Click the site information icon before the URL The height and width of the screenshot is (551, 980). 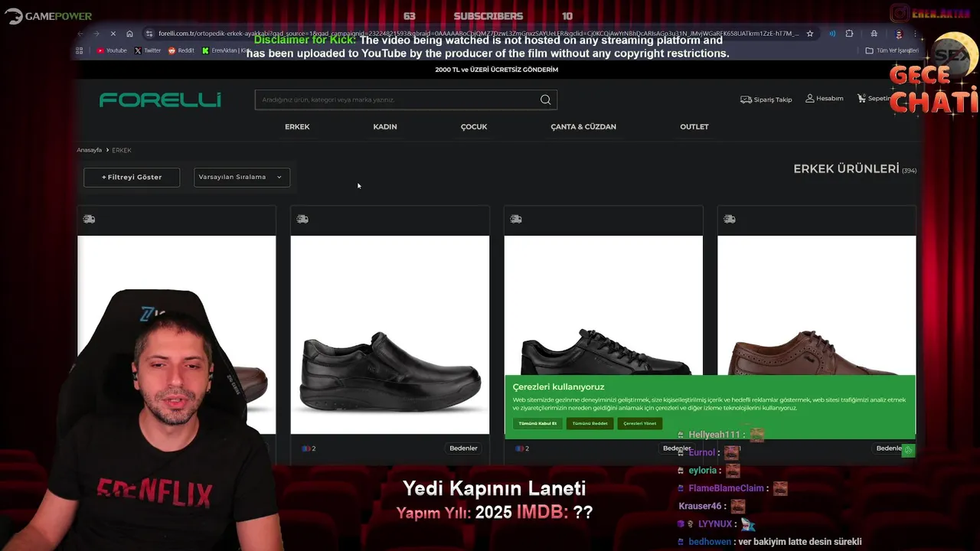point(149,34)
